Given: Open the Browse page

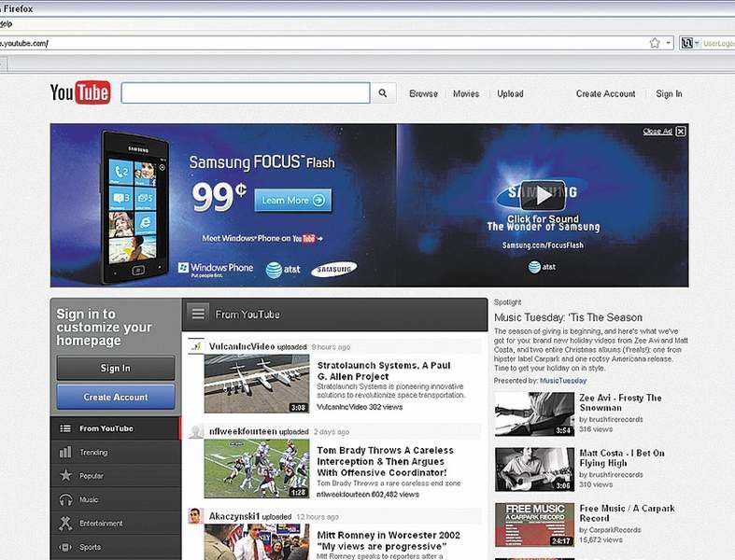Looking at the screenshot, I should [423, 93].
